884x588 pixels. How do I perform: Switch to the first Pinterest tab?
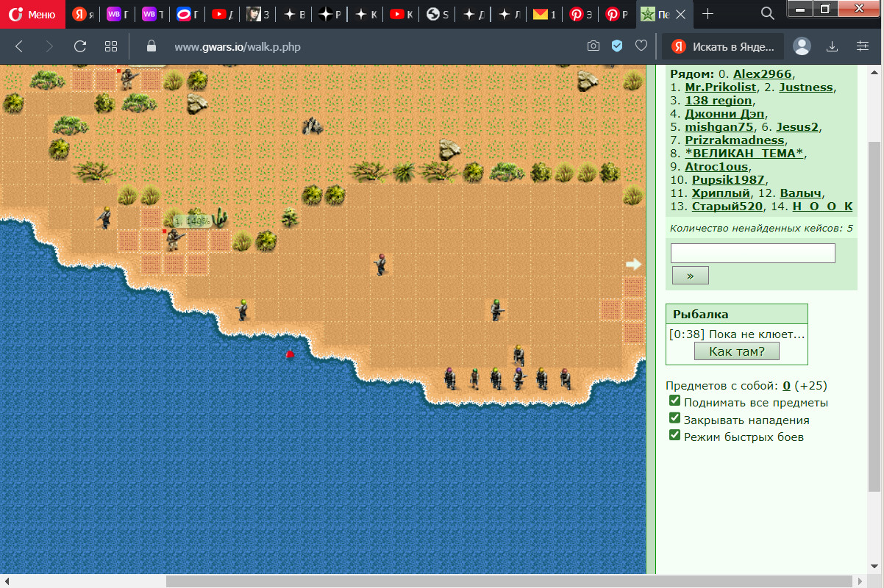point(580,14)
